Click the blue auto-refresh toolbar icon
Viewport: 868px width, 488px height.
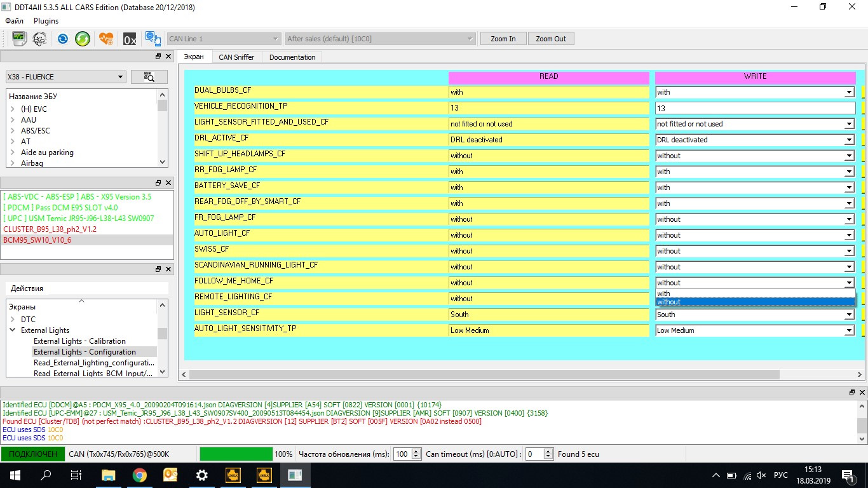(x=63, y=39)
